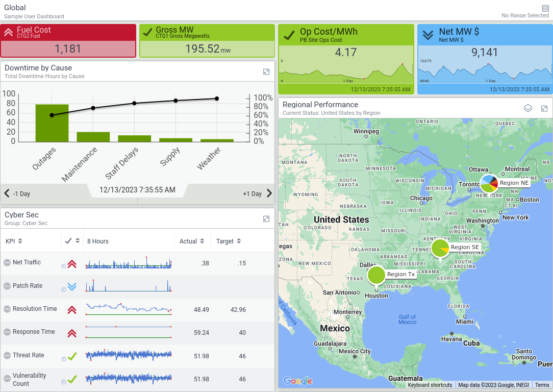Open the map layers selector
Viewport: 553px width, 392px height.
529,108
